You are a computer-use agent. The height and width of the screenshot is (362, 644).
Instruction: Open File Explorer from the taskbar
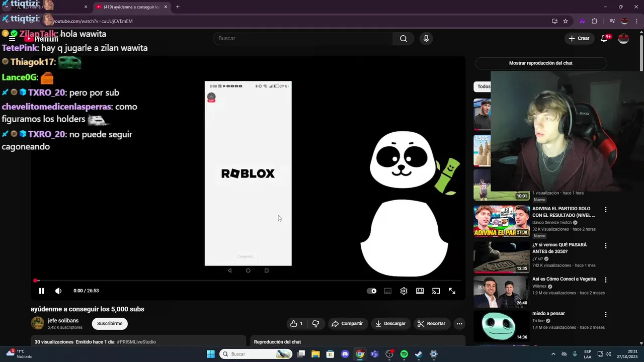[315, 354]
